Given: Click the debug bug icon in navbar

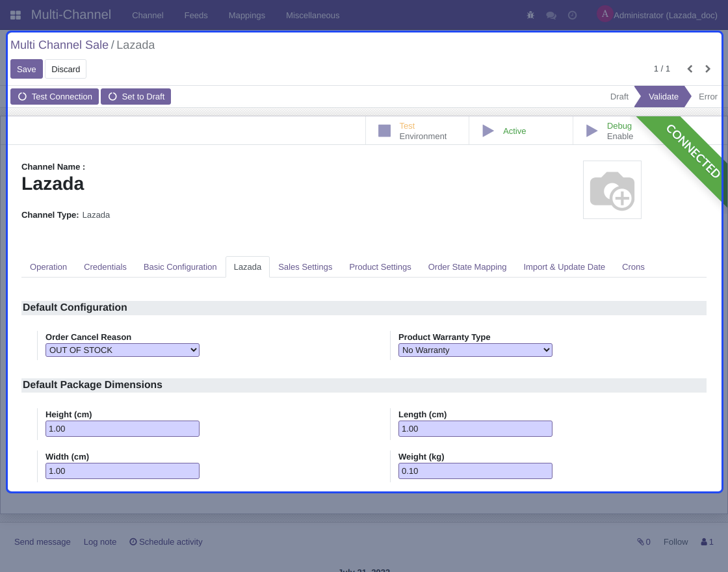Looking at the screenshot, I should click(x=530, y=16).
